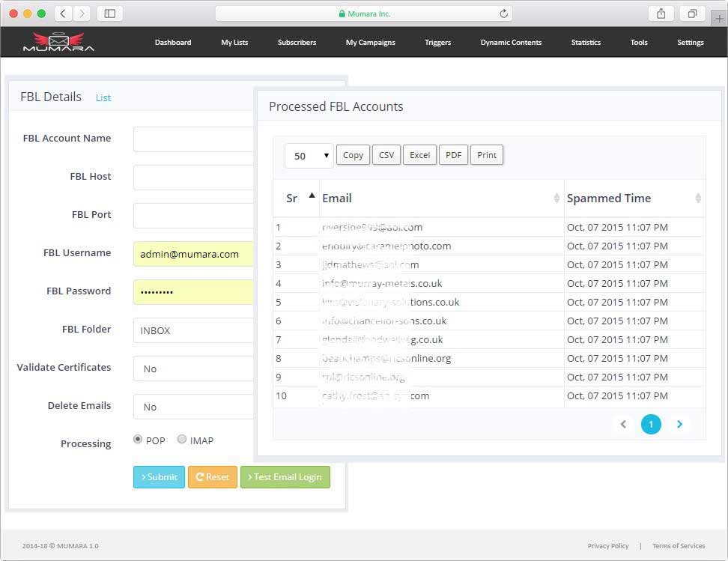
Task: Click the new tab plus icon
Action: (x=719, y=19)
